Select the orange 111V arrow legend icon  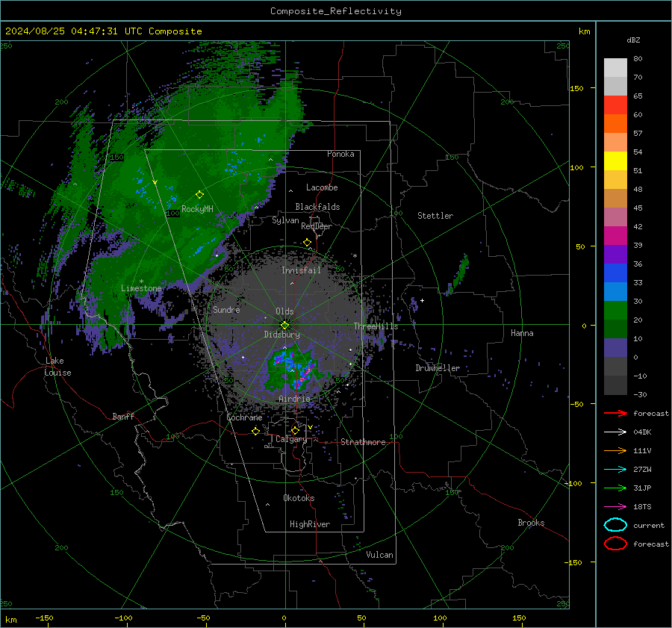pos(615,450)
